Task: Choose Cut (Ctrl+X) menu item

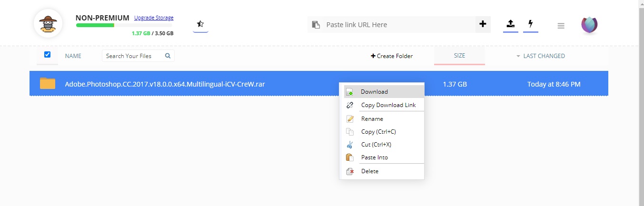Action: click(x=384, y=145)
